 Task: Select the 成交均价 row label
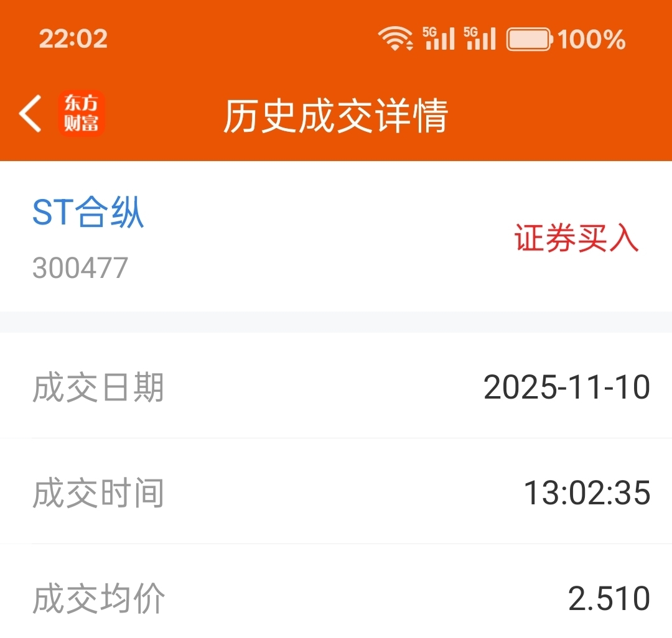[98, 599]
